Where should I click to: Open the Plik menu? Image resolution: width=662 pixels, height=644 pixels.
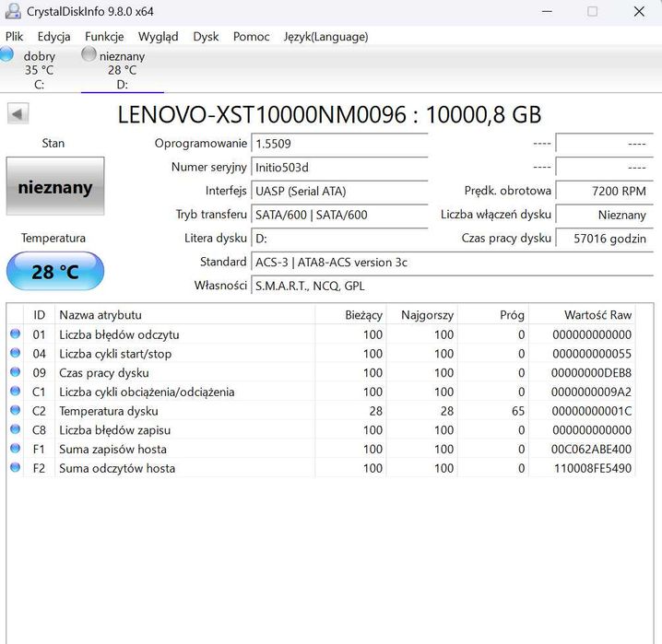15,37
